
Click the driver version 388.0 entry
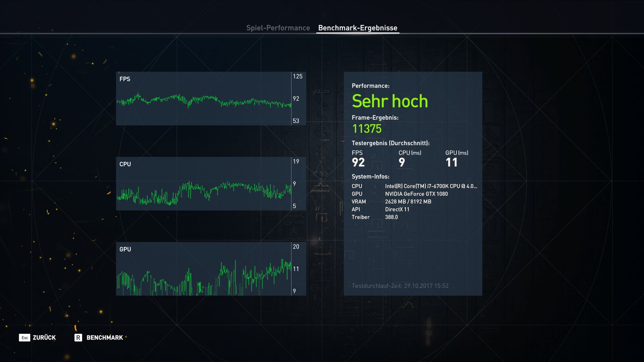(x=391, y=217)
